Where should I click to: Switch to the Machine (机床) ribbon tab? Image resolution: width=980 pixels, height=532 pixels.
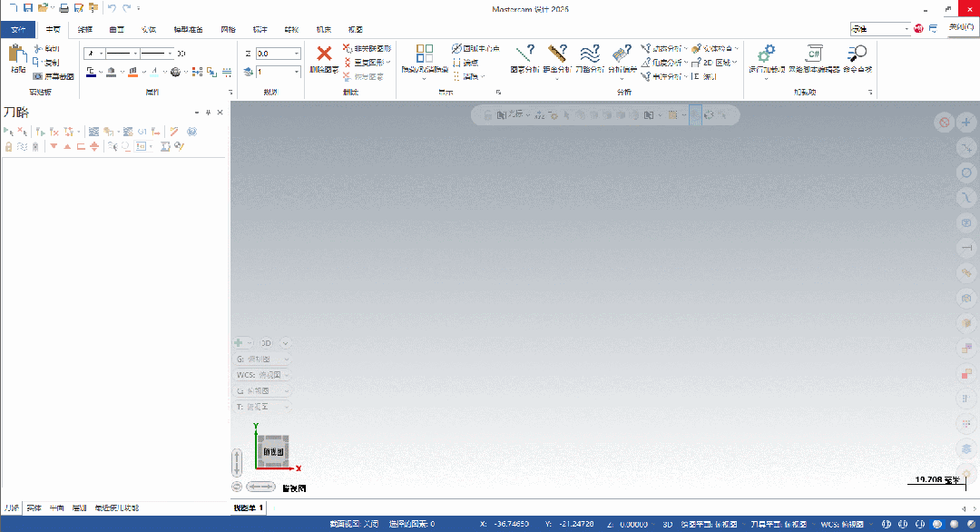click(x=324, y=29)
